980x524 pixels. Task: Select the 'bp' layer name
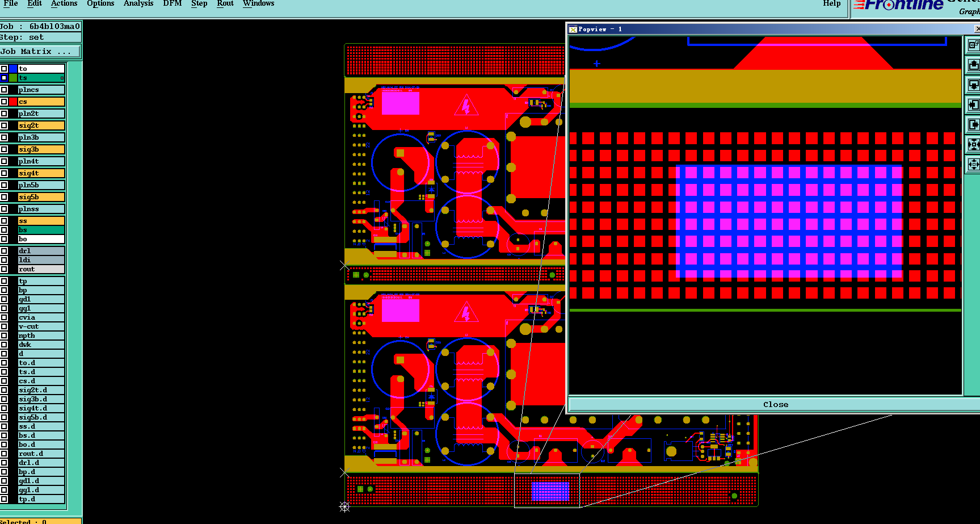click(41, 290)
